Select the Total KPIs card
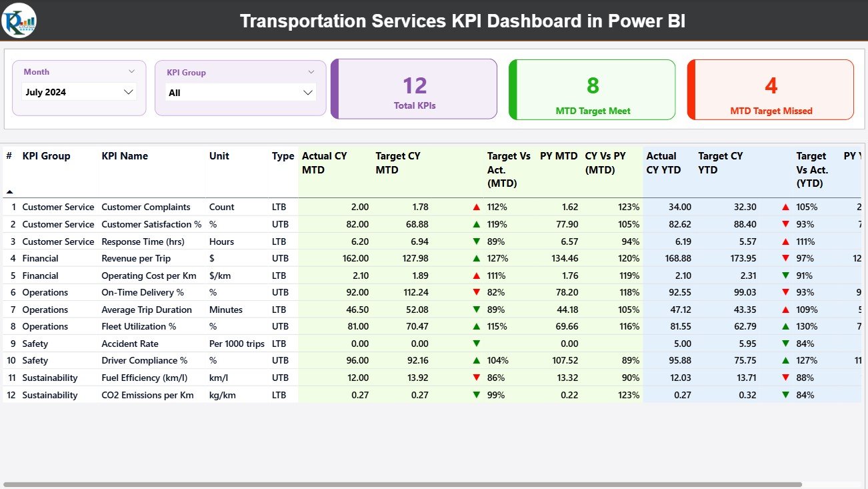Viewport: 868px width, 489px height. pos(414,89)
